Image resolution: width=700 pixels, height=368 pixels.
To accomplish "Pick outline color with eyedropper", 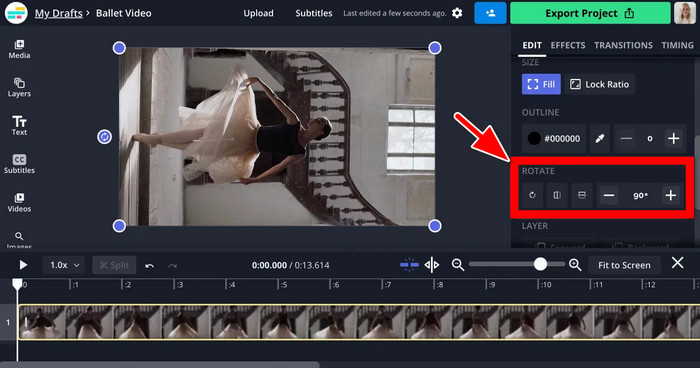I will 600,138.
